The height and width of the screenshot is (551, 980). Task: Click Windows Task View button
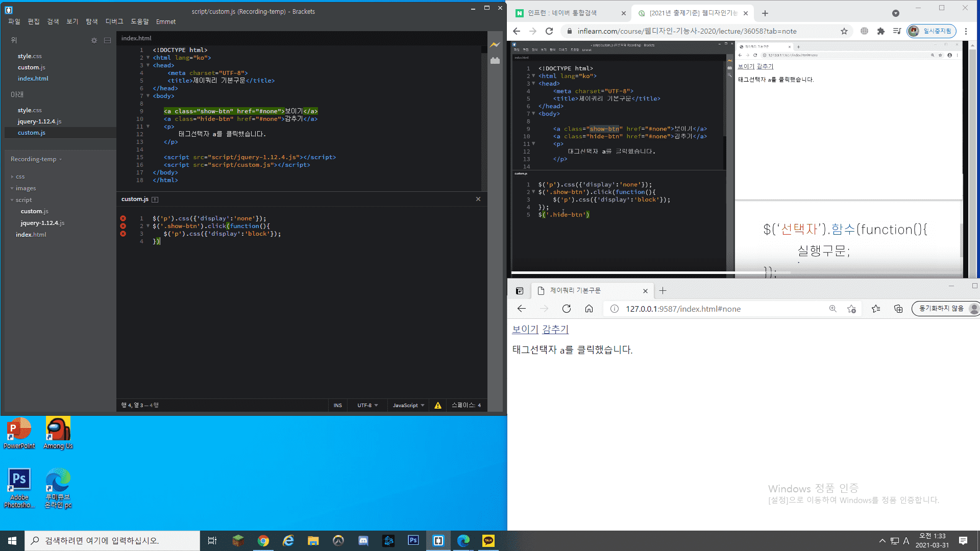pyautogui.click(x=212, y=540)
